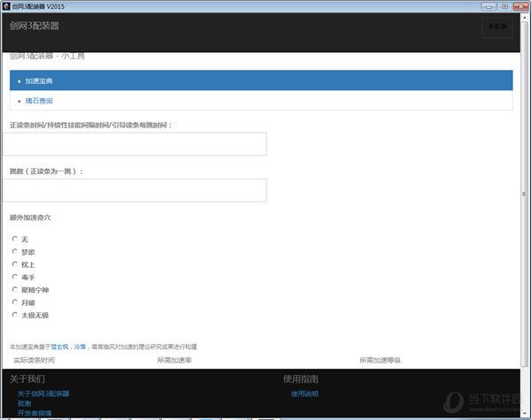The height and width of the screenshot is (420, 531).
Task: Switch to the 加速宝典 tab
Action: [261, 80]
